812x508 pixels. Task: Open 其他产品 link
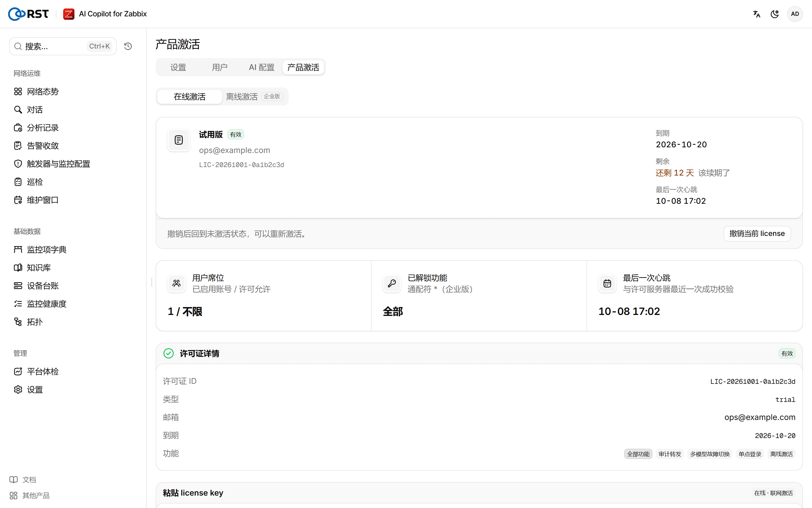tap(30, 495)
